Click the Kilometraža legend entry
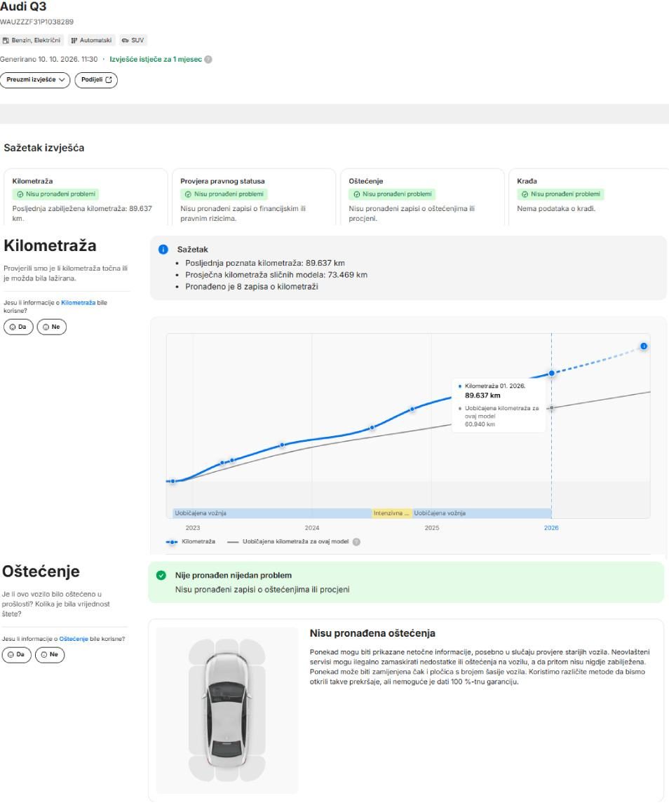The height and width of the screenshot is (812, 669). (191, 541)
